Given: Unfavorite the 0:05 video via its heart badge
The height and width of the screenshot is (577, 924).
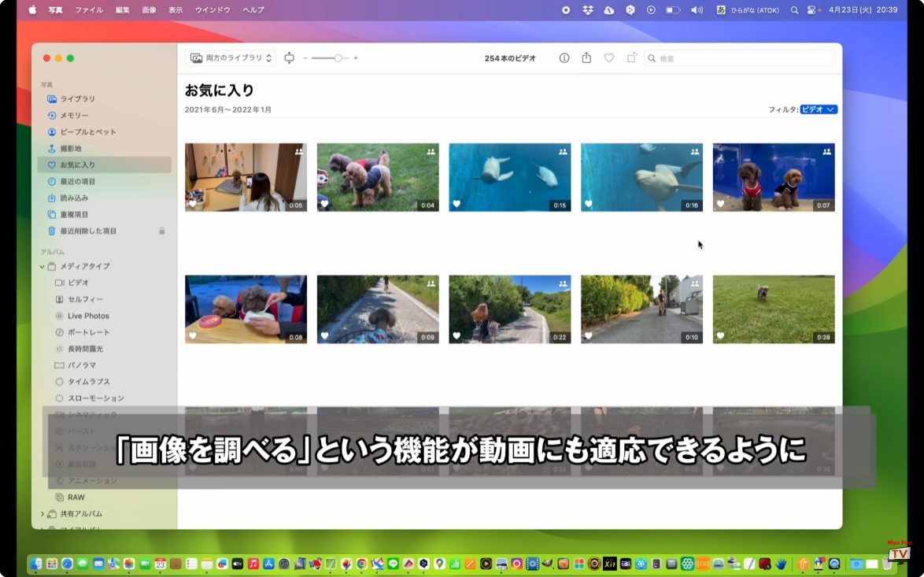Looking at the screenshot, I should [193, 204].
